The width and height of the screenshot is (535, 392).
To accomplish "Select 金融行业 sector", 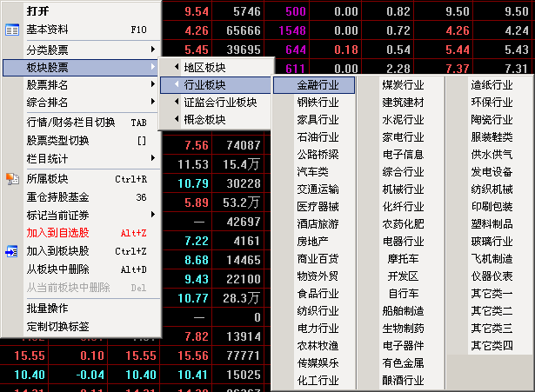I will (x=314, y=85).
